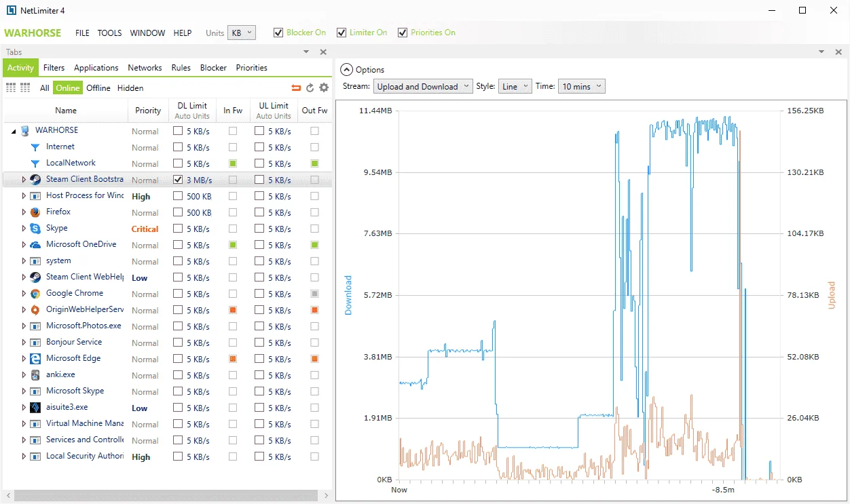Click the Firefox icon in the list

35,212
